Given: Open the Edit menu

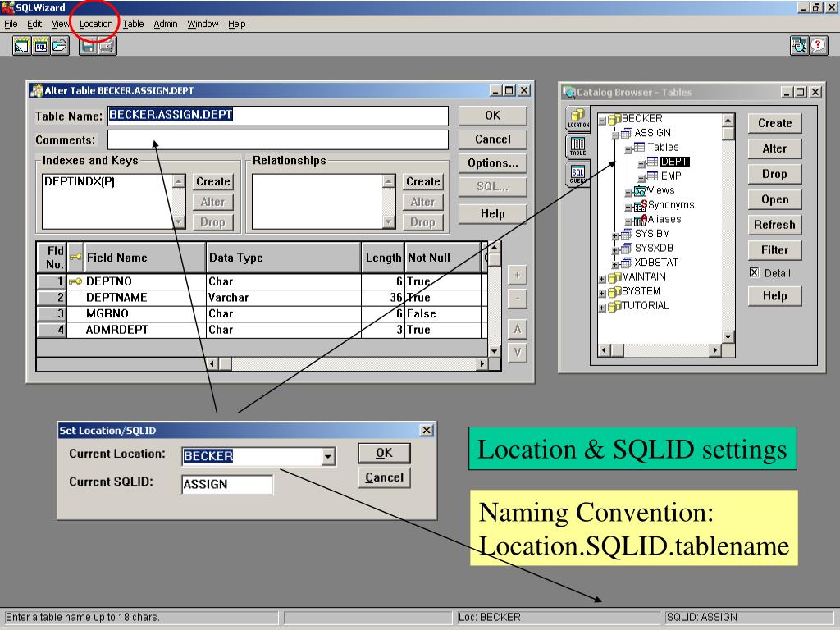Looking at the screenshot, I should click(x=34, y=24).
